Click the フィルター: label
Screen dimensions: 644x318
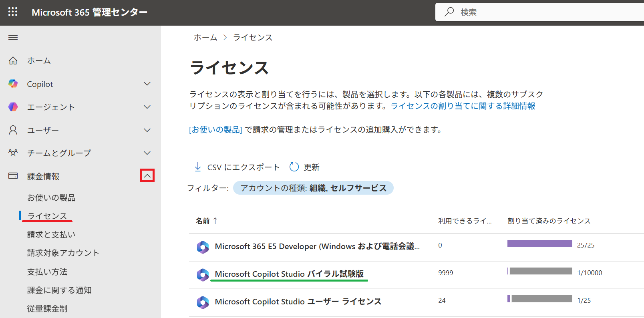click(208, 188)
